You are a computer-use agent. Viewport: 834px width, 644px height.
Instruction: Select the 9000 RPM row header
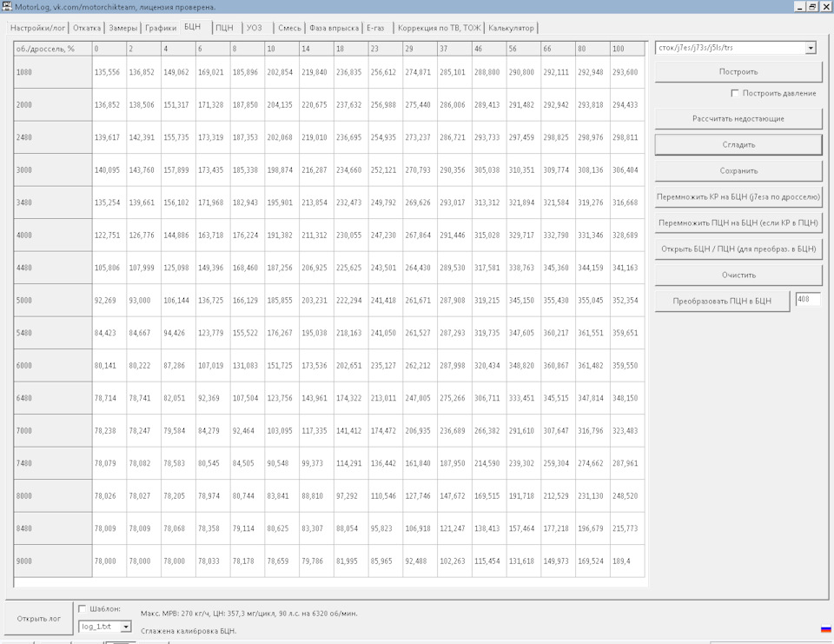[x=53, y=561]
